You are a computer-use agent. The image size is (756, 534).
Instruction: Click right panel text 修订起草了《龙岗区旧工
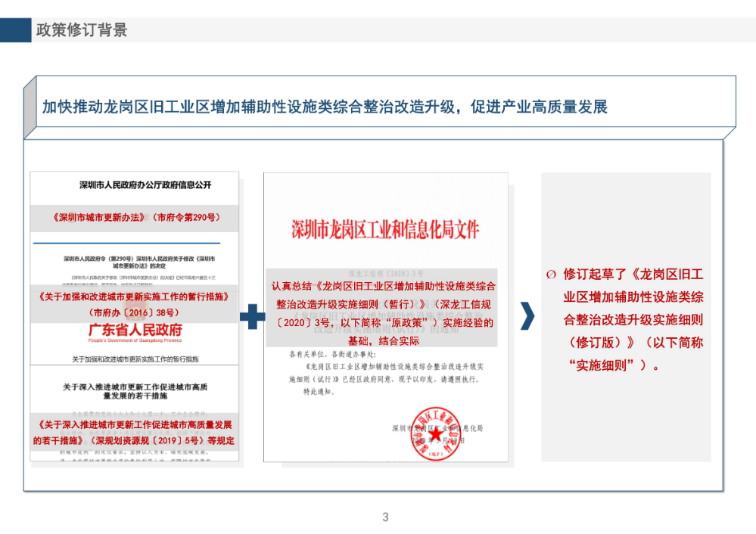(x=633, y=275)
